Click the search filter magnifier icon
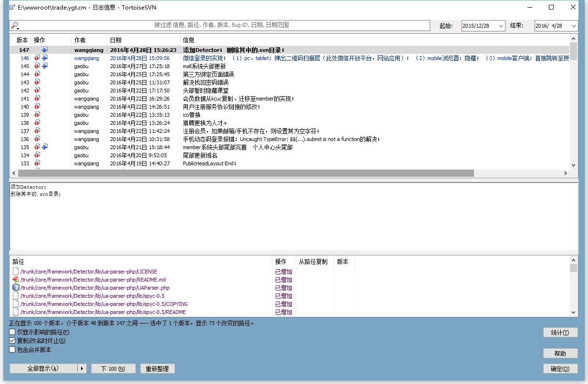Viewport: 588px width, 384px height. tap(15, 26)
